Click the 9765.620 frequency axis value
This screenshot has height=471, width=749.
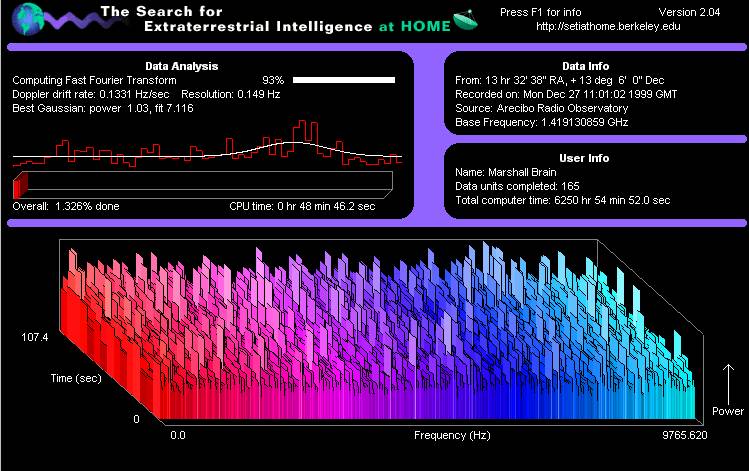click(x=685, y=435)
